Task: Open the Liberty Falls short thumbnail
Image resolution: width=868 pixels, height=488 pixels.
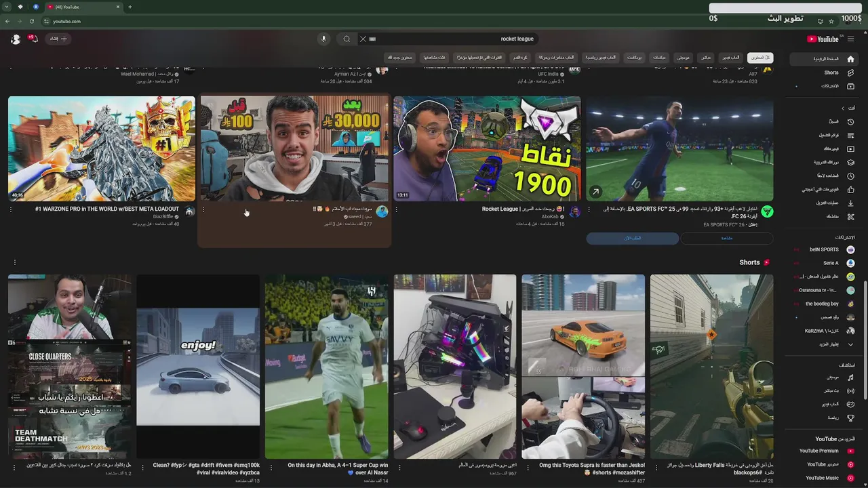Action: tap(711, 366)
